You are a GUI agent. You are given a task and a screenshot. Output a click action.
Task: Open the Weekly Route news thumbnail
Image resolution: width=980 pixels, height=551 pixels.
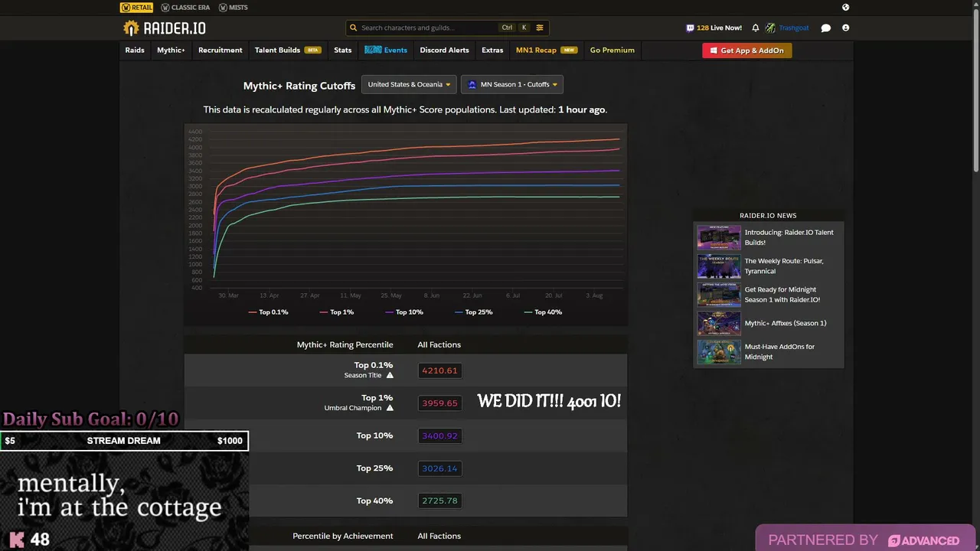pyautogui.click(x=719, y=266)
